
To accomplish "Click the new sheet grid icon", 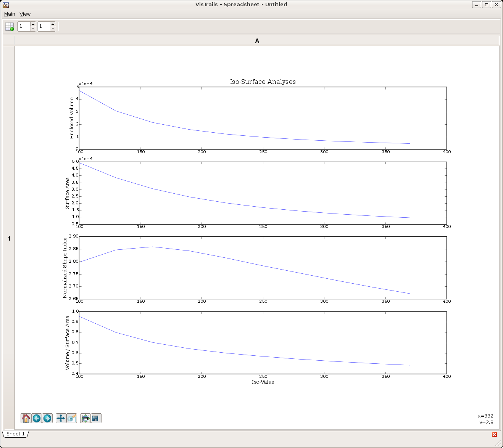I will (10, 27).
